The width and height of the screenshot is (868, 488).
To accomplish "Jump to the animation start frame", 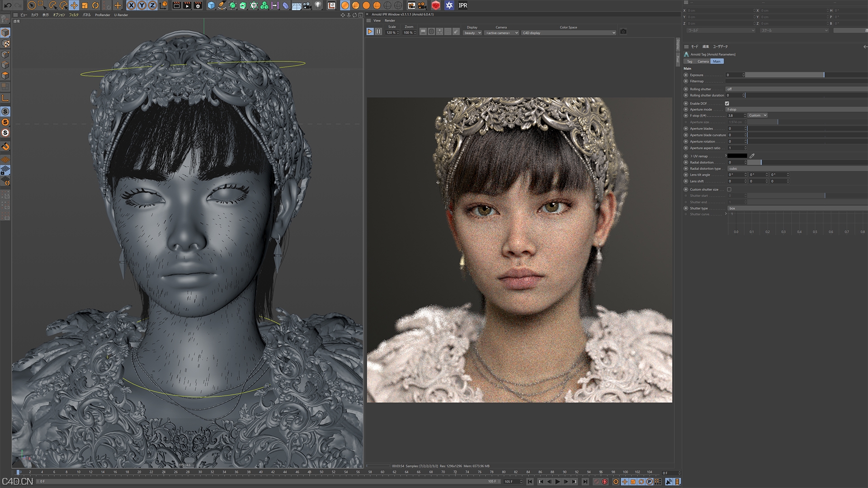I will 530,482.
